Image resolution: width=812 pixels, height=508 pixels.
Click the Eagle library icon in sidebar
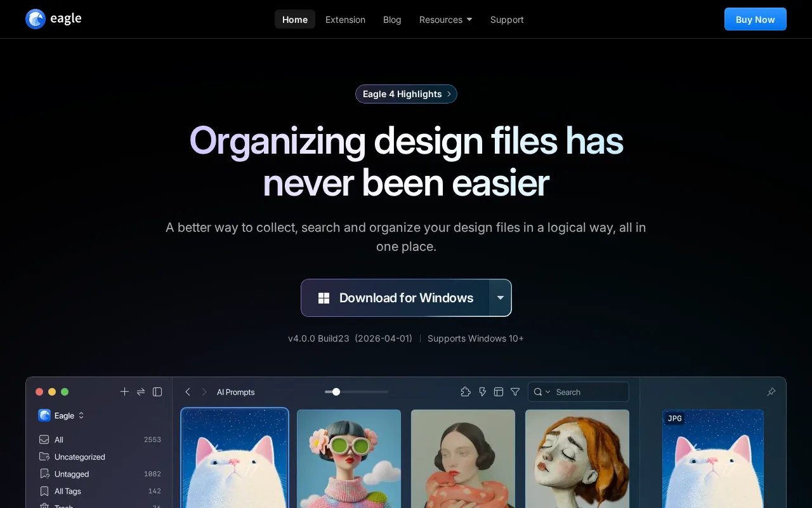pos(44,415)
